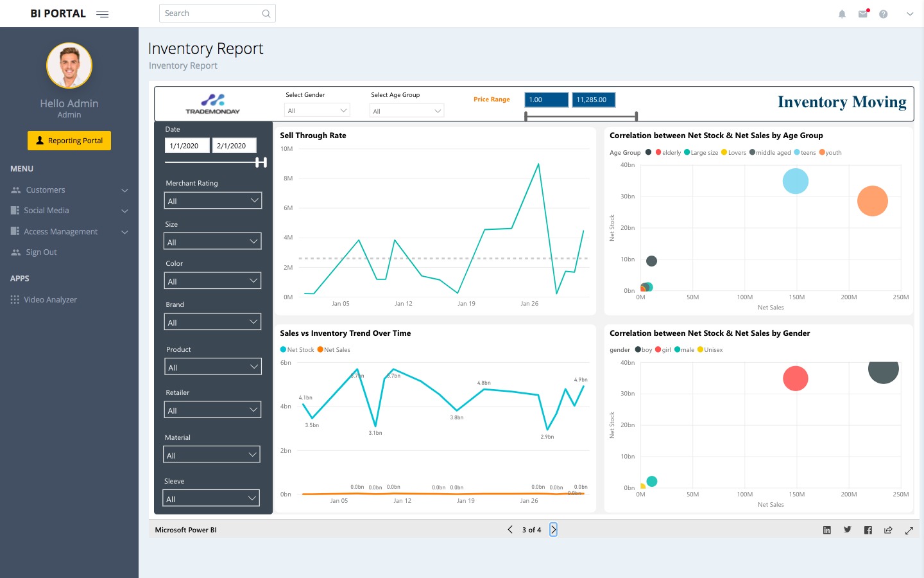Screen dimensions: 924x578
Task: Click the help question mark icon
Action: [884, 14]
